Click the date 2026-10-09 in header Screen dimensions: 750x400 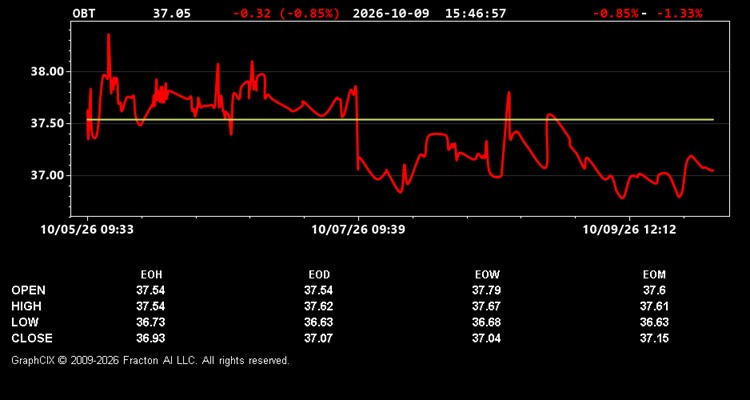pyautogui.click(x=392, y=13)
